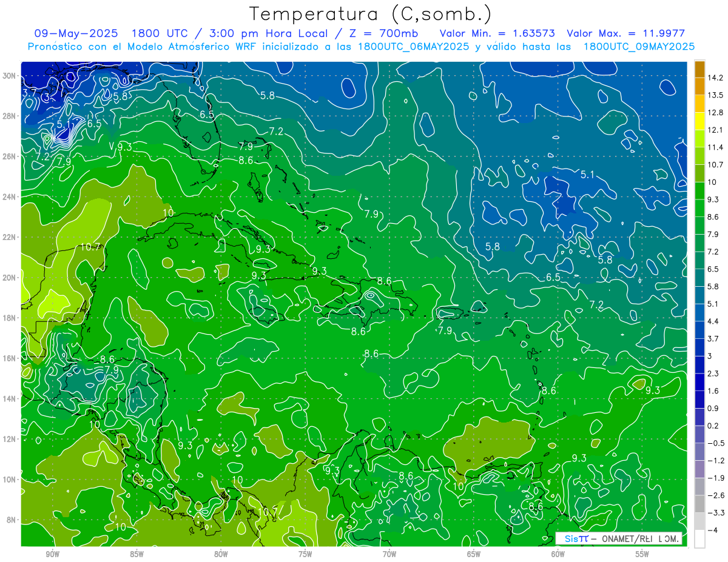Click the 12.1 value on the color legend
728x562 pixels.
click(x=716, y=130)
